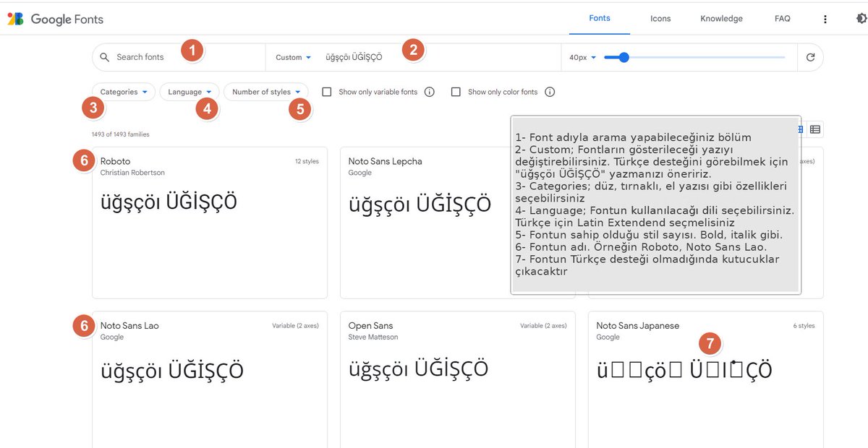Click the Noto Sans Lepcha preview sample
This screenshot has height=448, width=868.
coord(420,204)
